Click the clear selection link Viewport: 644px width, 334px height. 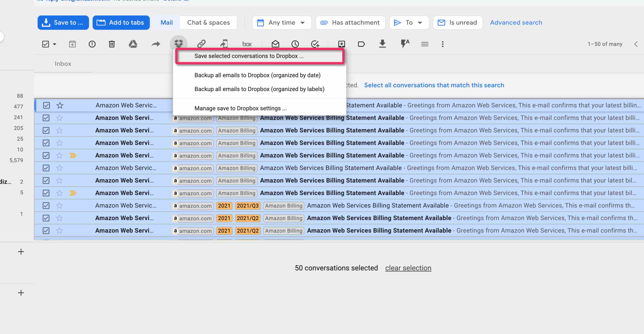pos(408,268)
